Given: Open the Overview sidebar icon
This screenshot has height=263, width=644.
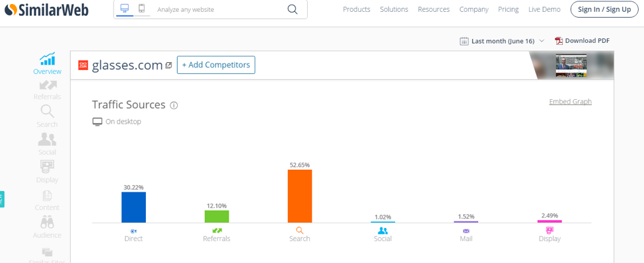Looking at the screenshot, I should click(48, 59).
